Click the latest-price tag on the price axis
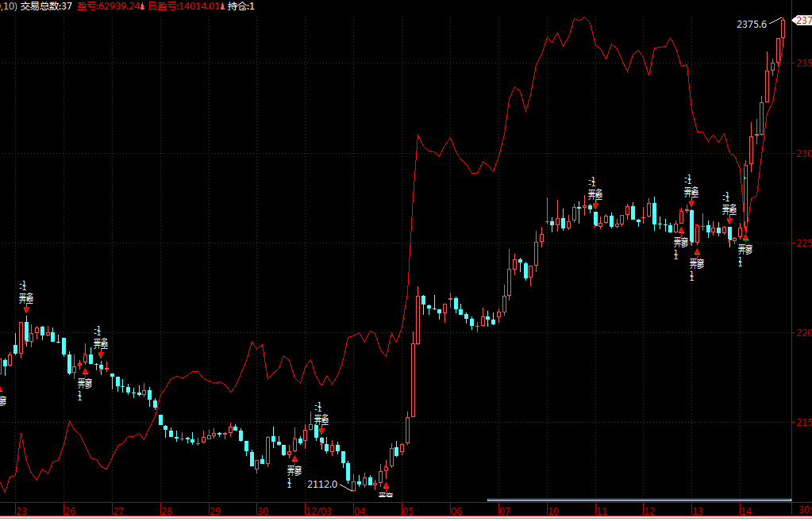Image resolution: width=812 pixels, height=521 pixels. [802, 20]
